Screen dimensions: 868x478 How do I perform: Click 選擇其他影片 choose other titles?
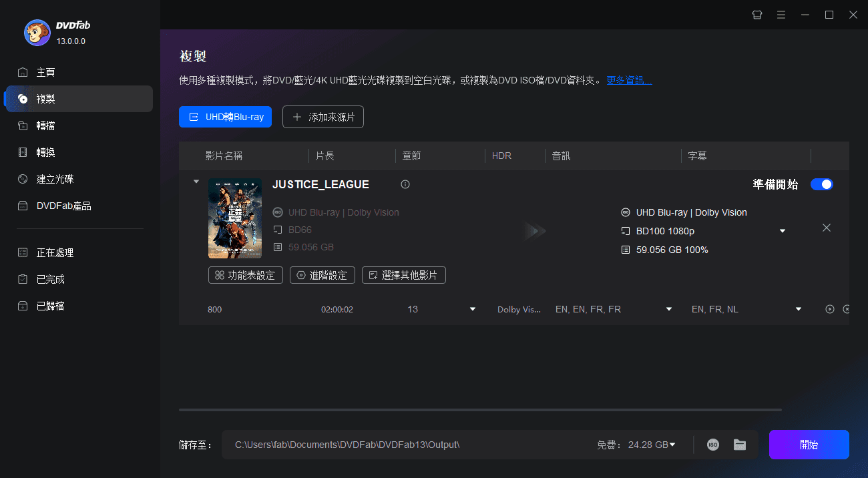(x=404, y=275)
